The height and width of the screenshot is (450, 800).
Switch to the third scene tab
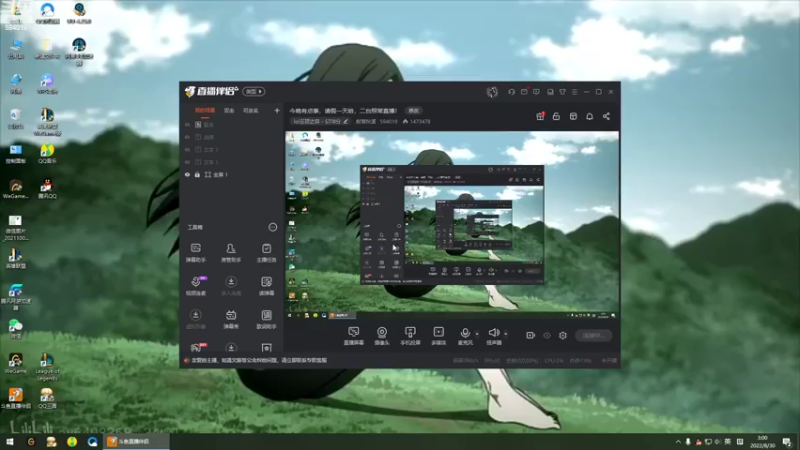click(x=251, y=111)
